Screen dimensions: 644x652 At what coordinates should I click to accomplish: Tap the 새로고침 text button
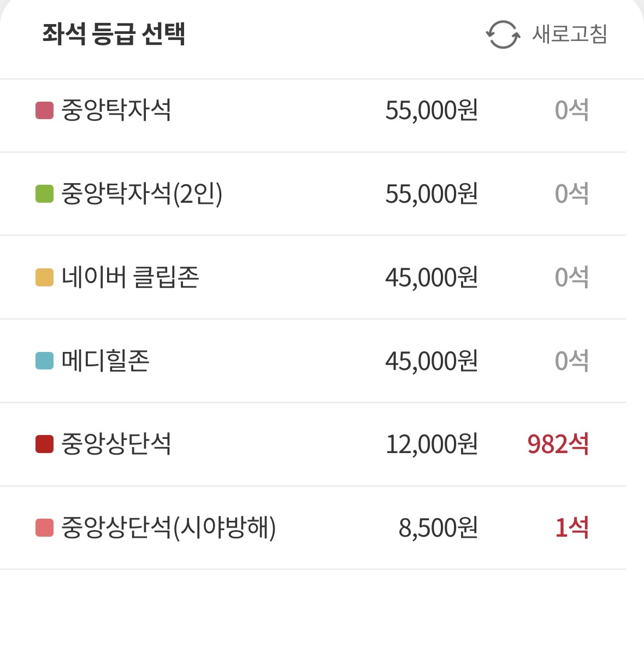[569, 34]
